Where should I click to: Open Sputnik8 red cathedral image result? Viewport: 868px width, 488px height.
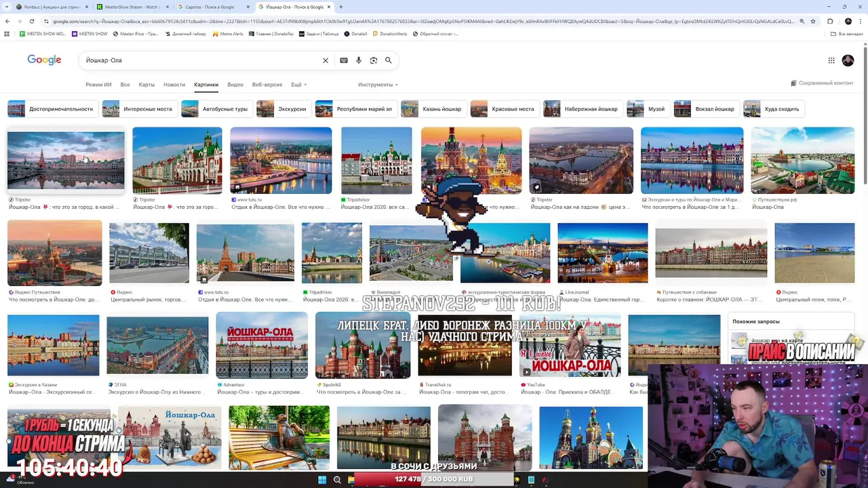click(363, 345)
